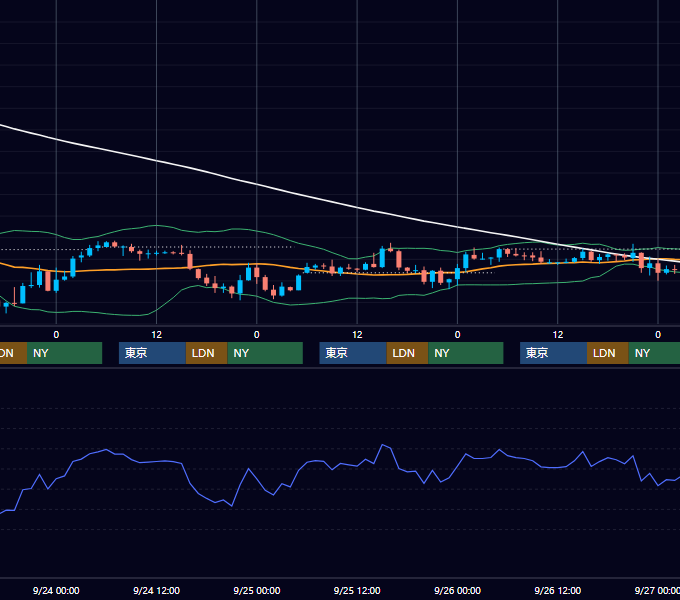Screen dimensions: 680x600
Task: Select the leftmost 東京 session block
Action: 152,353
